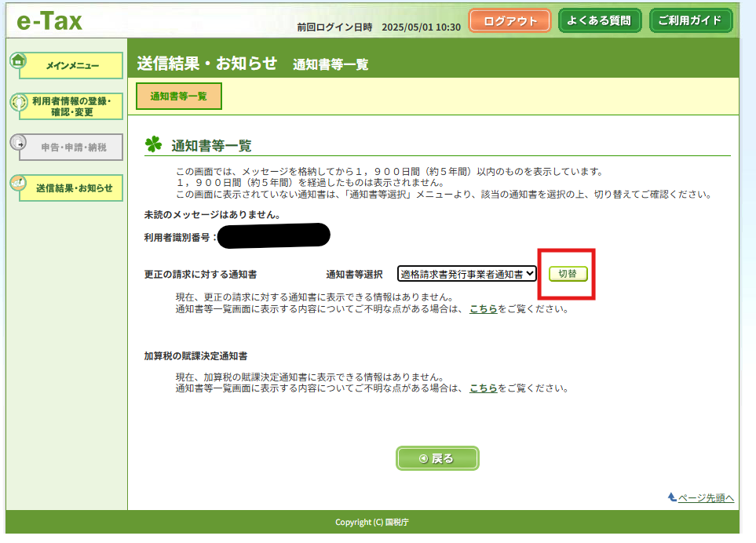Click the user settings icon beside 利用者情報の登録

pyautogui.click(x=18, y=102)
